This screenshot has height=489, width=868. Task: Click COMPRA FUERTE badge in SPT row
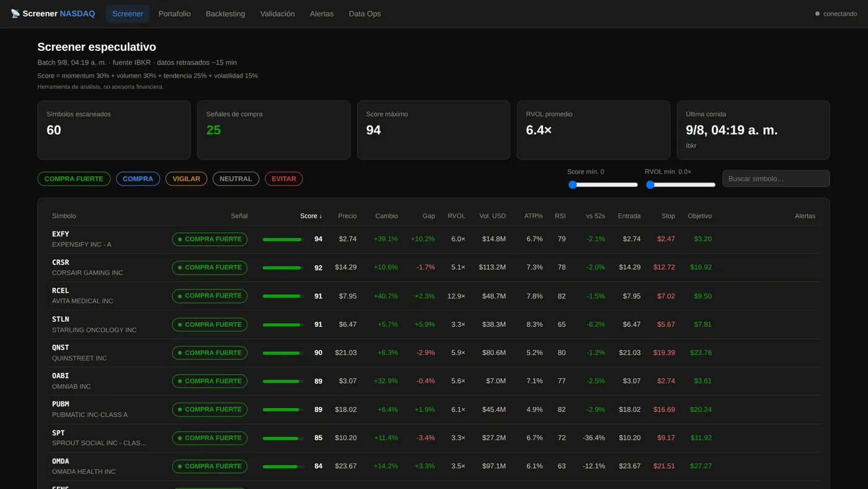[x=210, y=438]
